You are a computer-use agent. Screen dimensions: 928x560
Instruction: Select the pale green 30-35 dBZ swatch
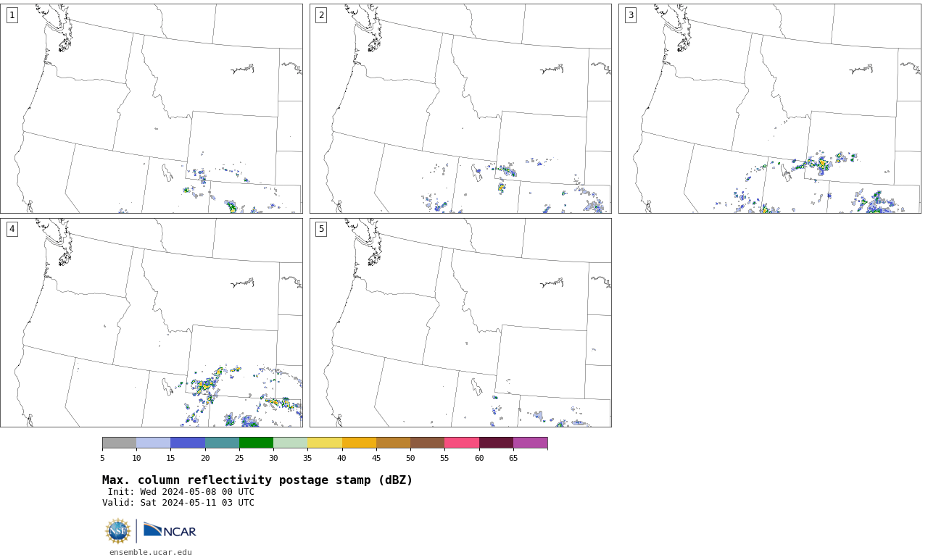tap(291, 443)
